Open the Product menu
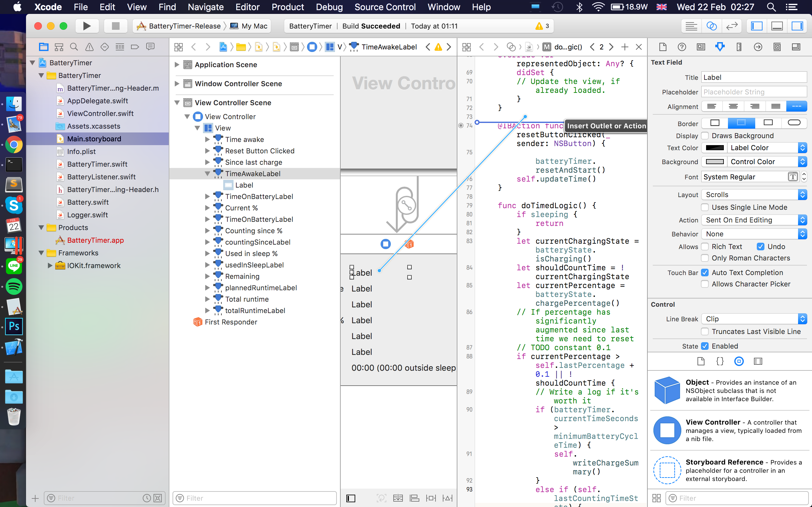Viewport: 812px width, 507px height. pyautogui.click(x=288, y=7)
